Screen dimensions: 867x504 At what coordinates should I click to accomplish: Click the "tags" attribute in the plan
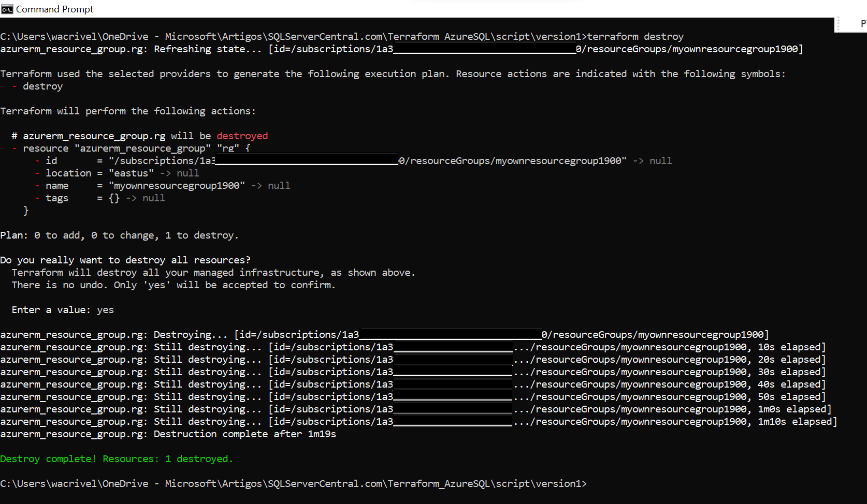57,198
